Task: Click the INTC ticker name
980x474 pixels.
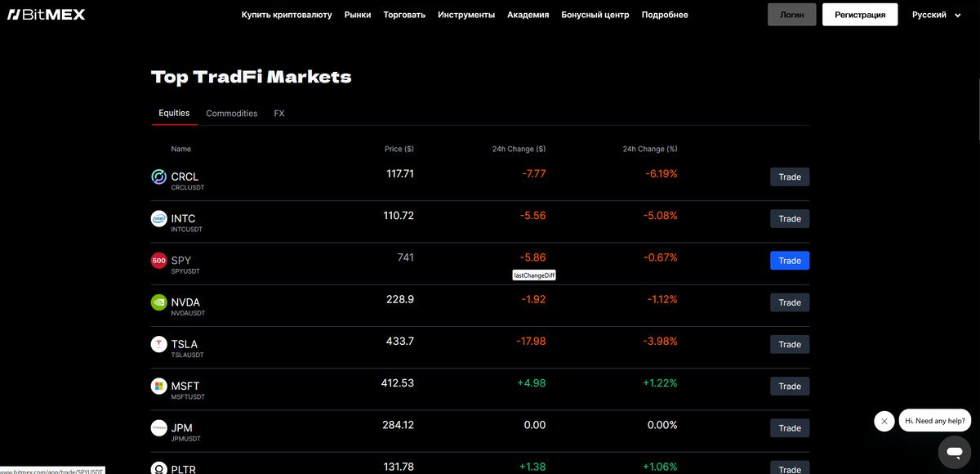Action: point(183,218)
